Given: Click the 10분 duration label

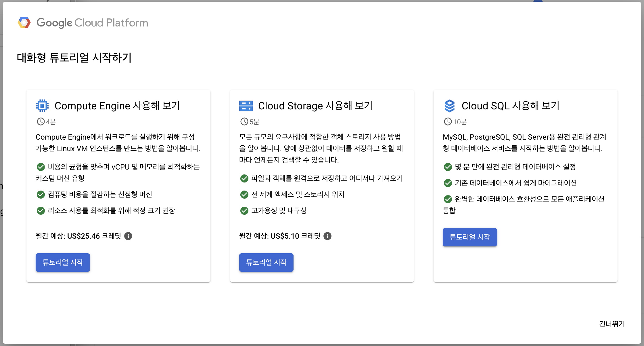Looking at the screenshot, I should tap(460, 122).
